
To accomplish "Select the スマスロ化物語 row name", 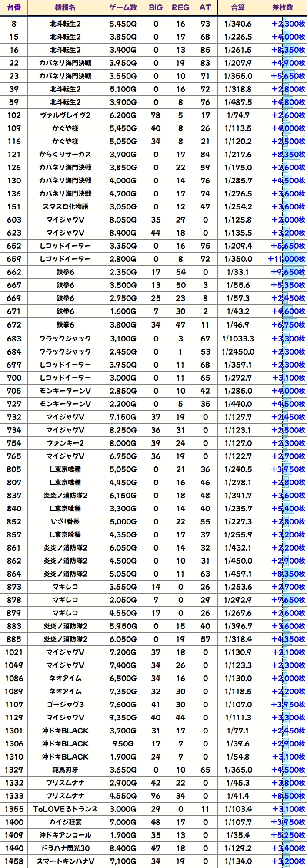I will (x=65, y=207).
